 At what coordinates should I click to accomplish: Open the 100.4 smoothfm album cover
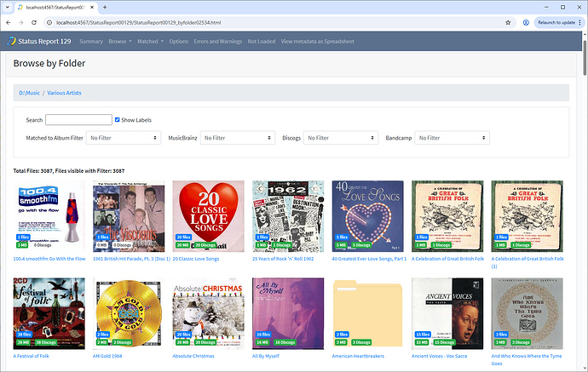point(49,216)
